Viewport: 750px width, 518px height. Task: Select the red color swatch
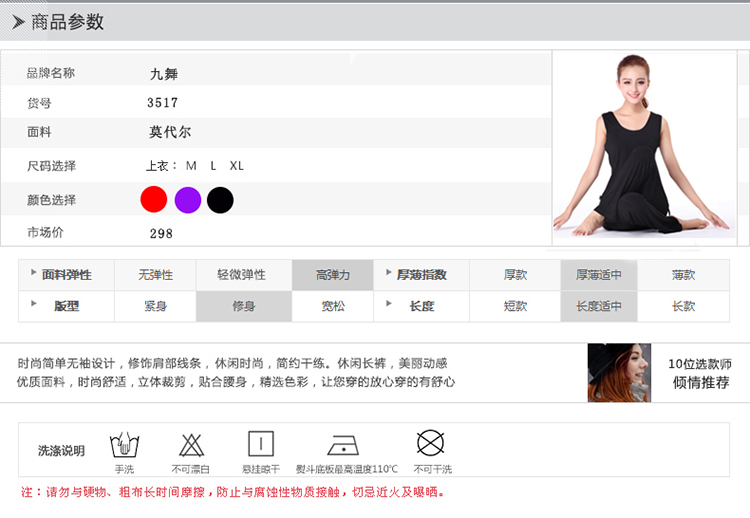[153, 200]
